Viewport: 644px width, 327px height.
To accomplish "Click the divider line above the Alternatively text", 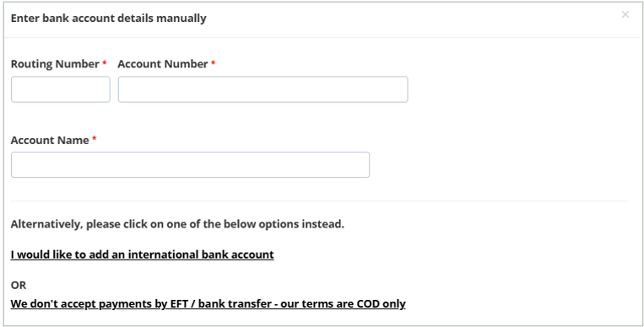I will tap(320, 201).
